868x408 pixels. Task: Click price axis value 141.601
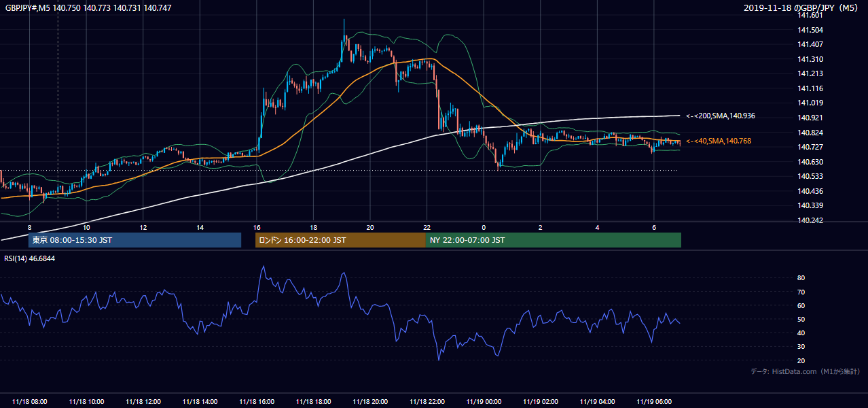click(810, 16)
